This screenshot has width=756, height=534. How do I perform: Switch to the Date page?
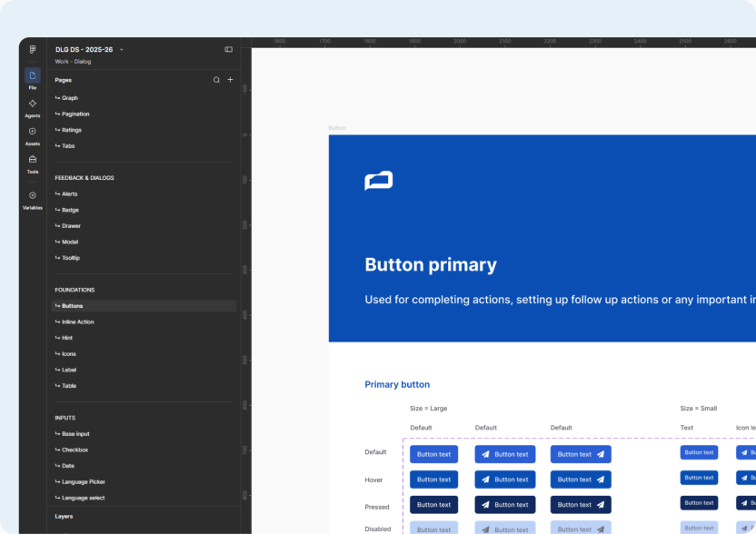[x=144, y=466]
